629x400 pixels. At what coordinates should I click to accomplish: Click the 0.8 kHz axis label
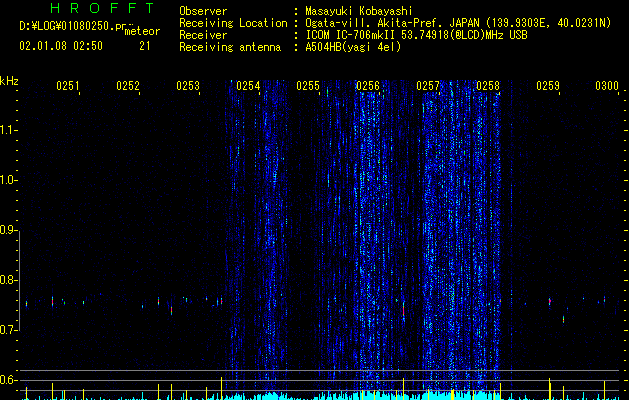click(8, 280)
